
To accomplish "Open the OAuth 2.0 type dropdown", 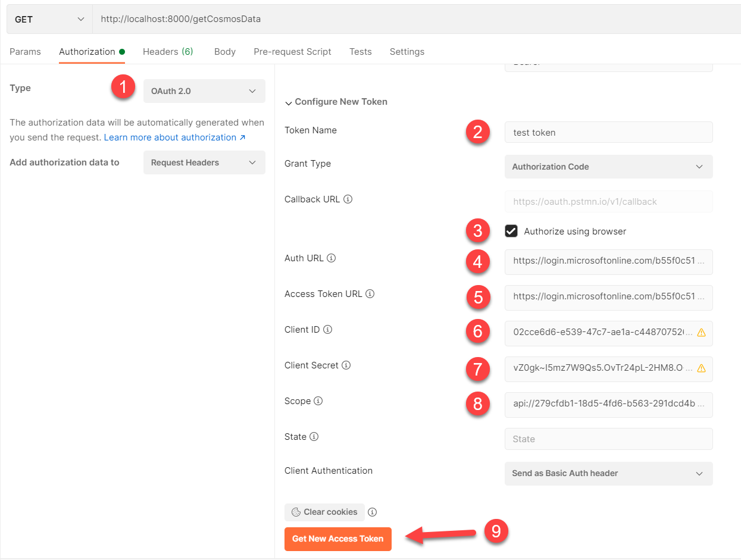I will point(204,91).
